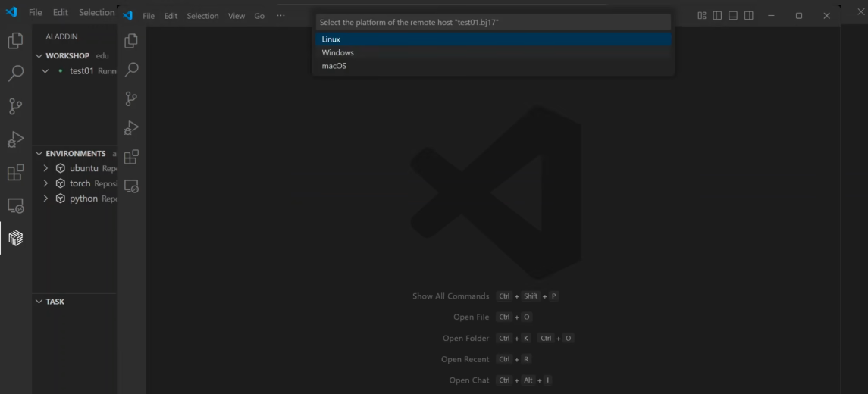
Task: Click the Open Chat hint
Action: (469, 380)
